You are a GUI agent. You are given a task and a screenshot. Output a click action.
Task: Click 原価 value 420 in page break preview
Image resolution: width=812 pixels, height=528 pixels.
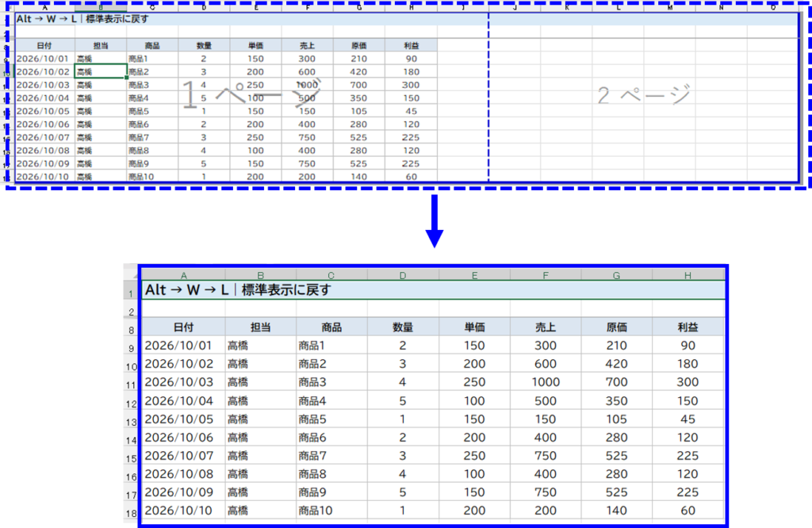point(359,71)
